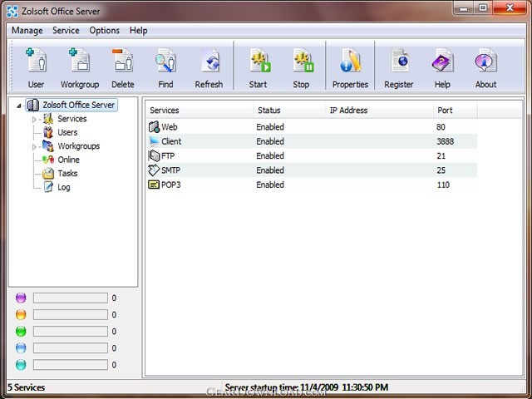The image size is (532, 399).
Task: Select Online in the tree
Action: pos(68,160)
